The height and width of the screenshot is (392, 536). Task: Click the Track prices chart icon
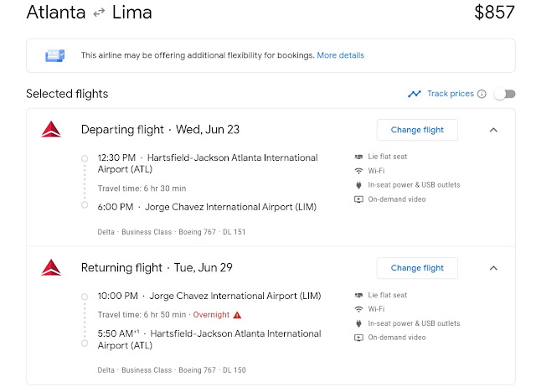(415, 94)
